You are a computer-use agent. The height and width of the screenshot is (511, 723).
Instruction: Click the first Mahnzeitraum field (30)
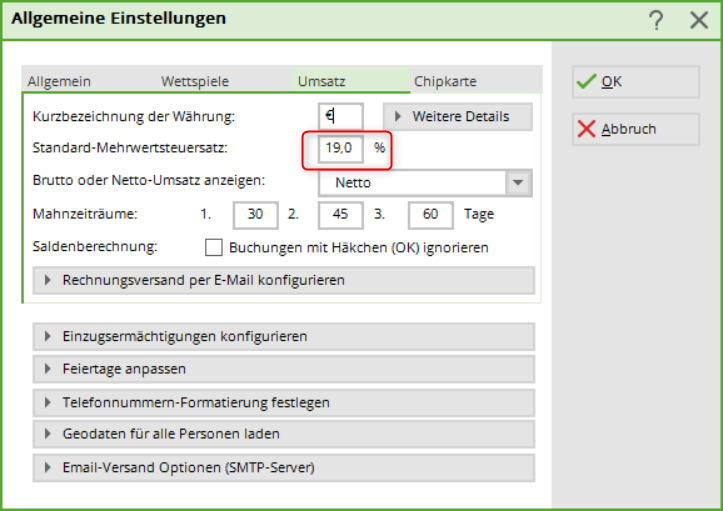[255, 214]
